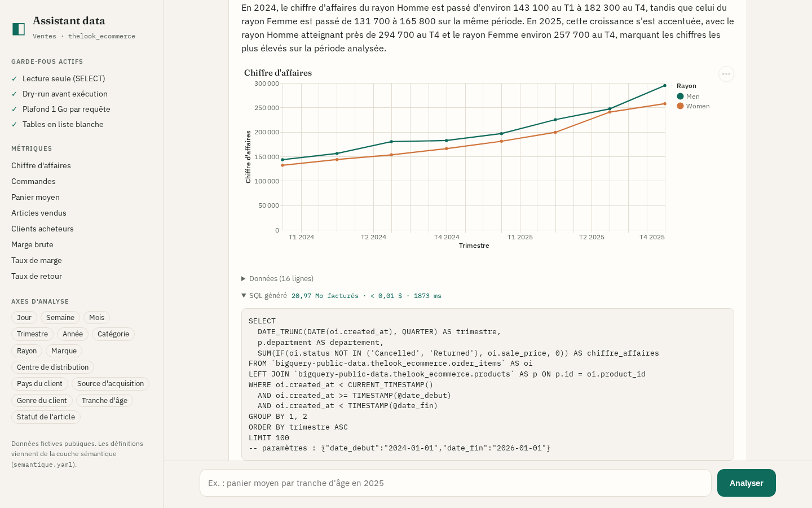812x508 pixels.
Task: Select the Chiffre d'affaires metric
Action: point(41,165)
